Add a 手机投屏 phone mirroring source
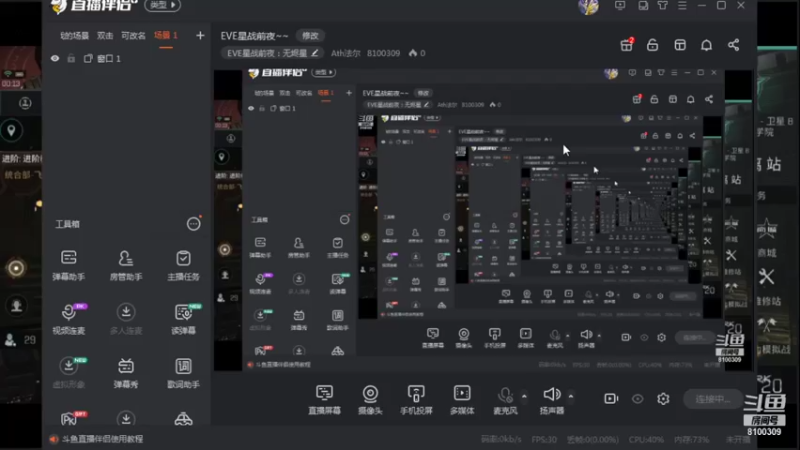This screenshot has width=800, height=450. click(416, 399)
